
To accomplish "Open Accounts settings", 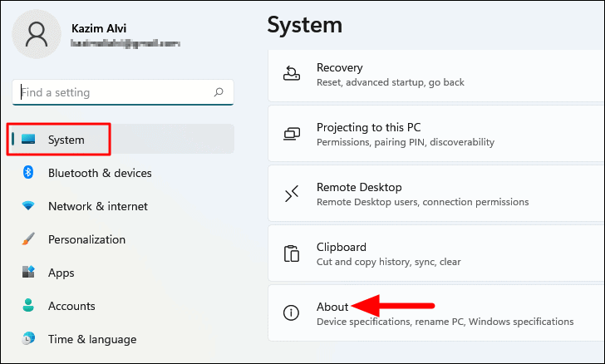I will pos(71,306).
